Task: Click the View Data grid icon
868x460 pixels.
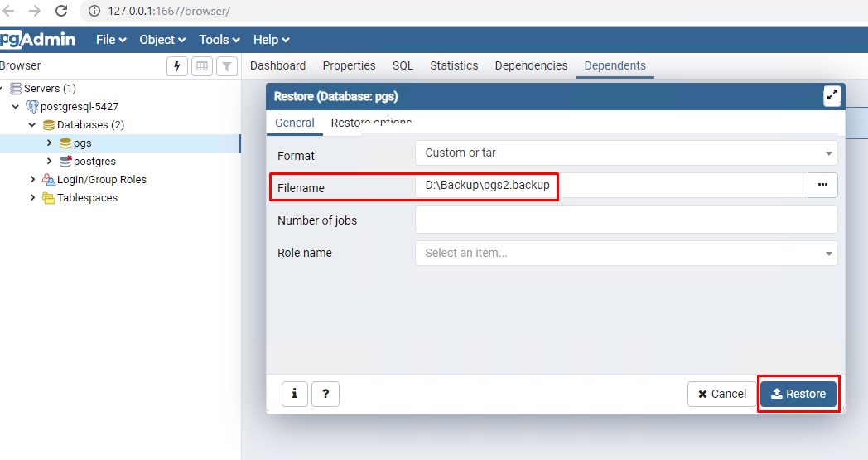Action: pyautogui.click(x=201, y=66)
